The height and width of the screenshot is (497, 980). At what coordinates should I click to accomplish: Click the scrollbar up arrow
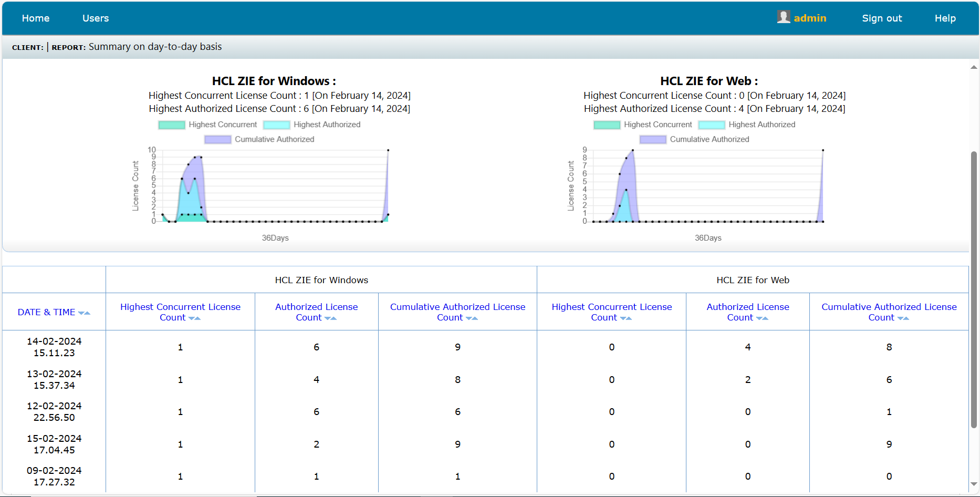[974, 67]
